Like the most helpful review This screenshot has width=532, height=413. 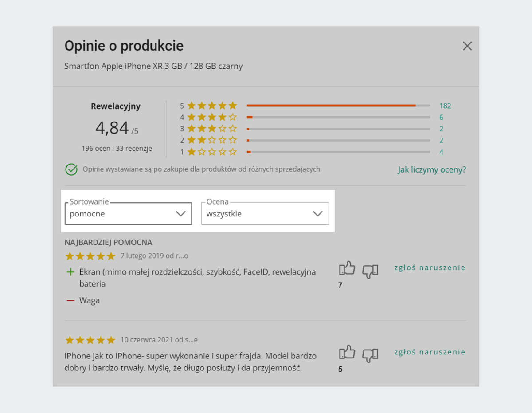coord(347,269)
